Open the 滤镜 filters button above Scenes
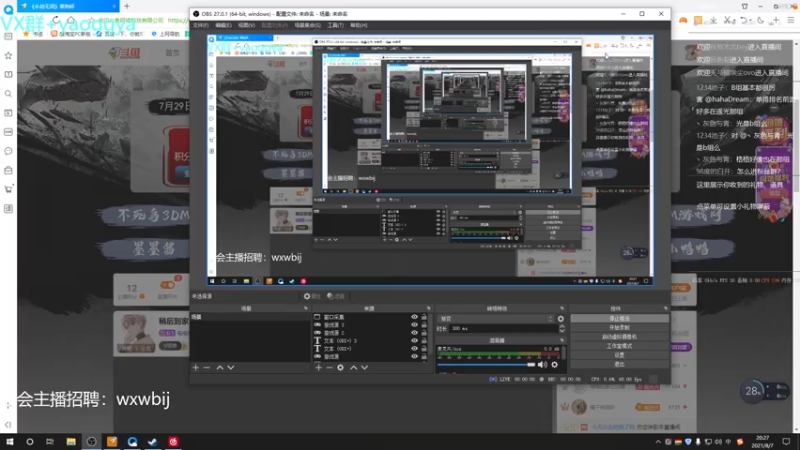 336,296
